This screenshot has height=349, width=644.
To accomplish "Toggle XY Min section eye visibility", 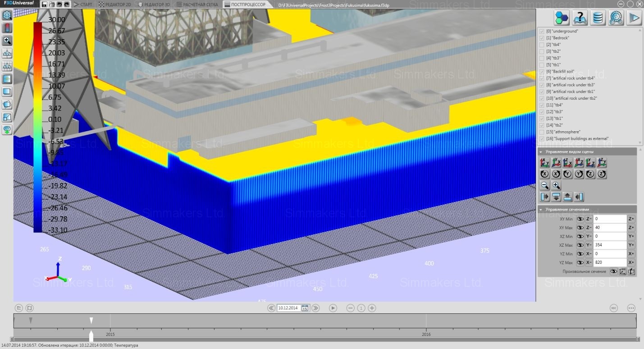I will click(x=580, y=219).
